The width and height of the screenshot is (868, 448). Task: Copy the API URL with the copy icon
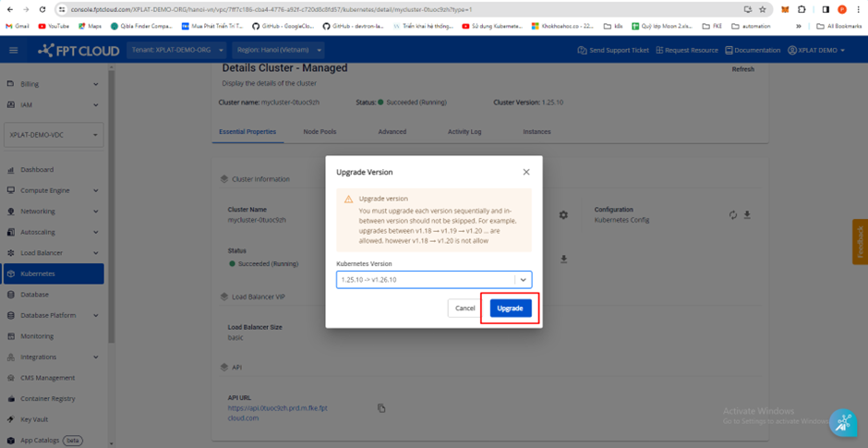[x=381, y=408]
